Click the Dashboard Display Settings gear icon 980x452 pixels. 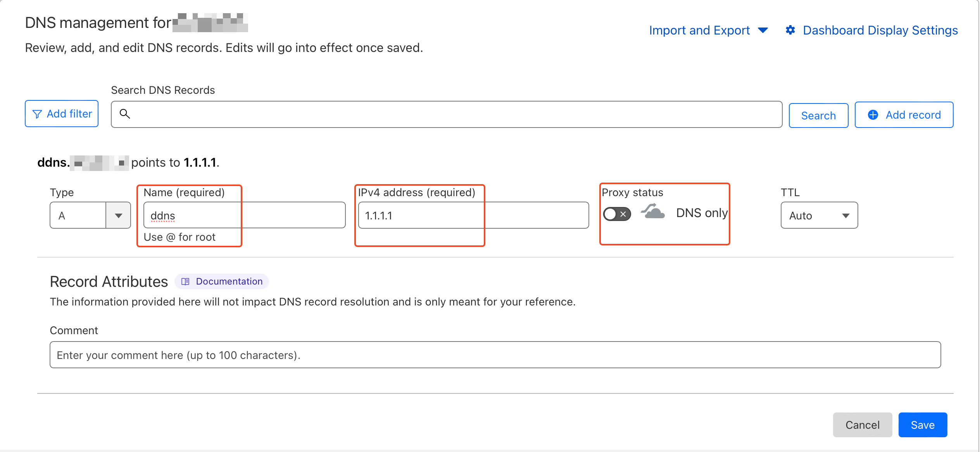[x=790, y=30]
